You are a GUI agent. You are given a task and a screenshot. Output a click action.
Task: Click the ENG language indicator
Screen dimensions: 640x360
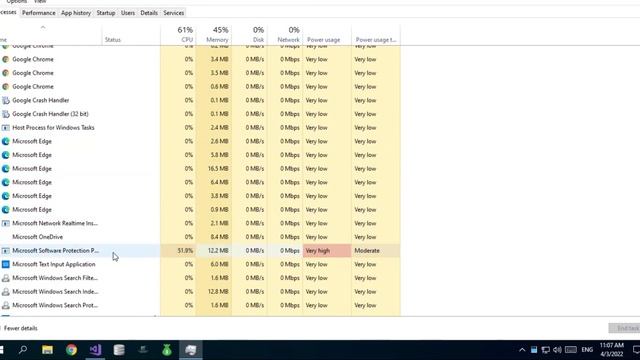[587, 350]
